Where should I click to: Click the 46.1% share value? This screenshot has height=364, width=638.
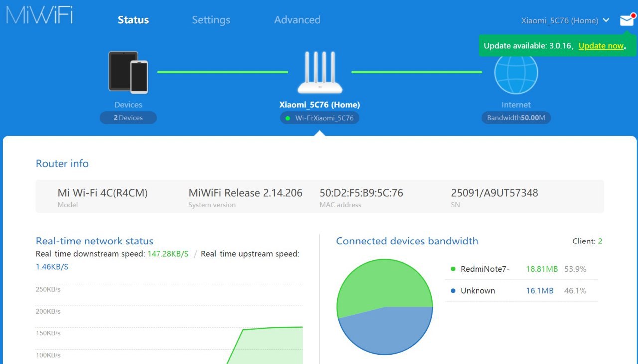coord(575,291)
